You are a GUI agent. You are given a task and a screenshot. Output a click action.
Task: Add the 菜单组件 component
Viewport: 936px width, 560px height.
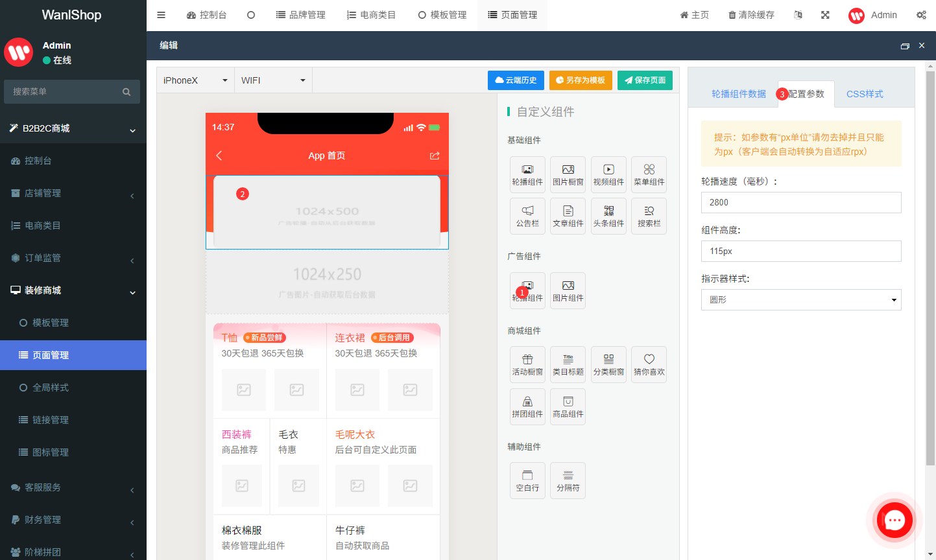(x=649, y=174)
